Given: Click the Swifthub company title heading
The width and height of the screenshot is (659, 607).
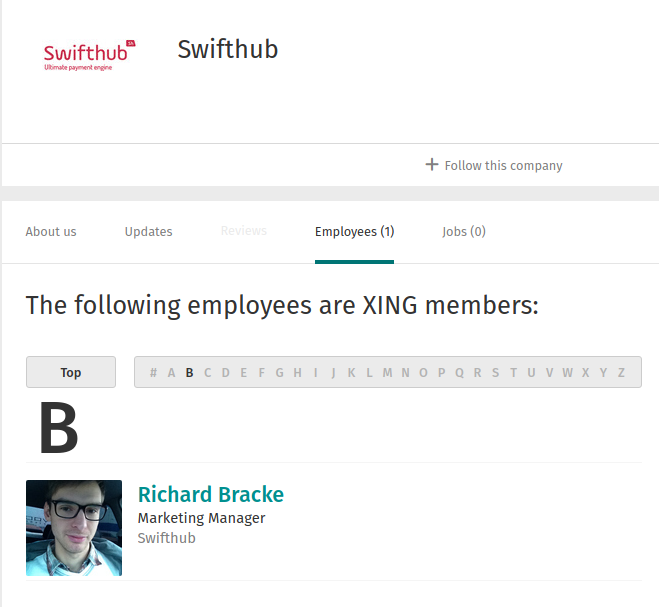Looking at the screenshot, I should 228,49.
